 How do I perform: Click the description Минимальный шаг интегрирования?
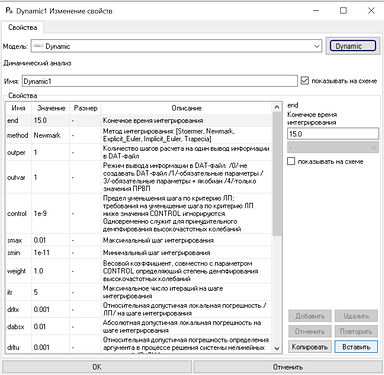pos(156,253)
